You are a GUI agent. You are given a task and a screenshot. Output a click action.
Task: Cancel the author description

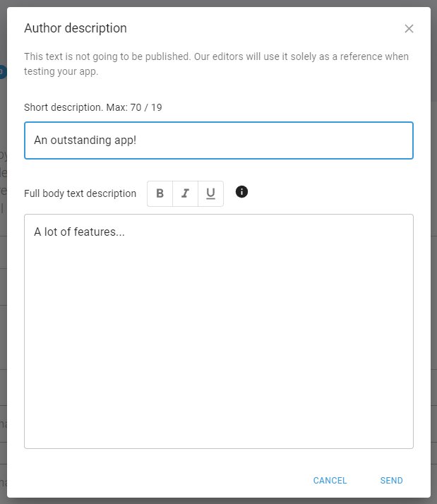click(330, 481)
